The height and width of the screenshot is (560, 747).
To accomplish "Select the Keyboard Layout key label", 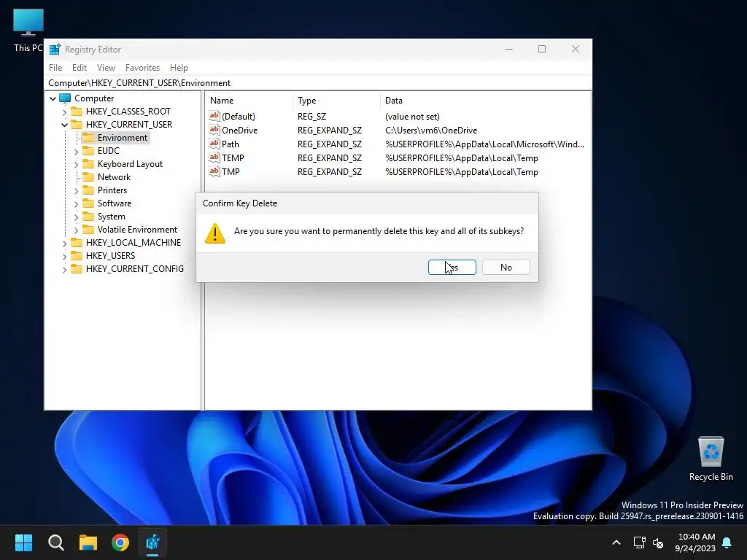I will click(130, 164).
